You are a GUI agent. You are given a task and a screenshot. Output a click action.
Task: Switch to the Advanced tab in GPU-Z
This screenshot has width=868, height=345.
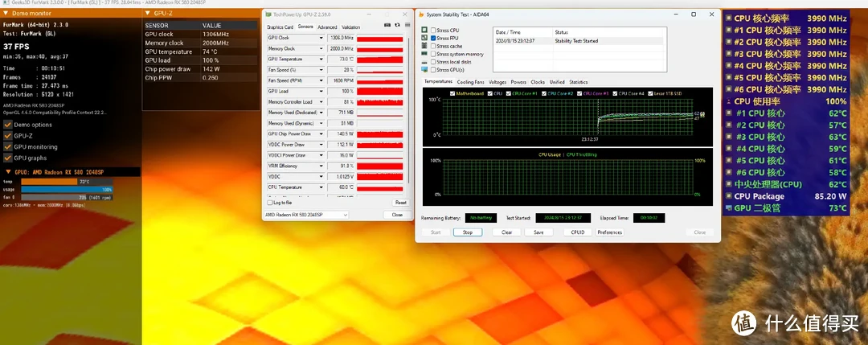[326, 27]
